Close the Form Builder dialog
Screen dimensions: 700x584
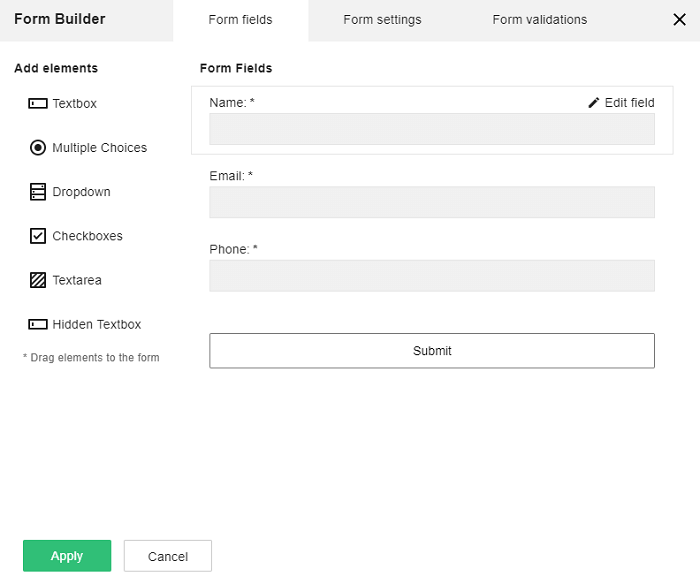(679, 20)
